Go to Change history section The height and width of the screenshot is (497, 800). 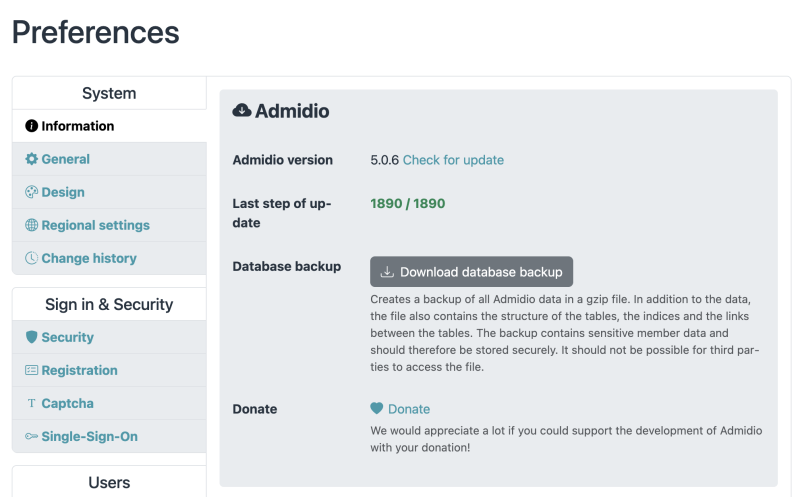pyautogui.click(x=89, y=258)
